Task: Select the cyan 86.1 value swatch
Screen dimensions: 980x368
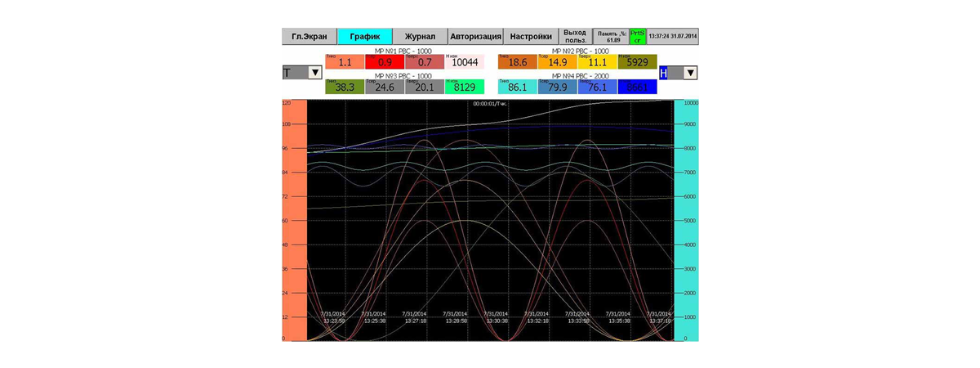Action: 518,87
